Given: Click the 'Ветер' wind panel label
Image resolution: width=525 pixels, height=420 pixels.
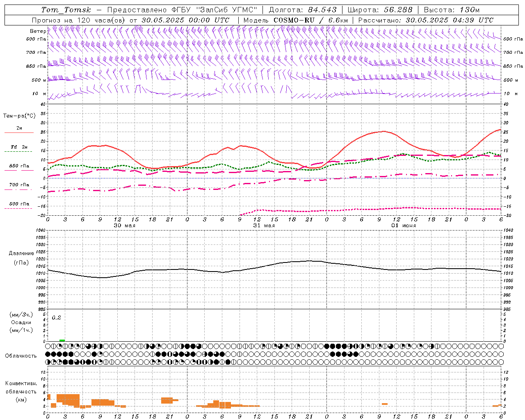Looking at the screenshot, I should click(38, 31).
